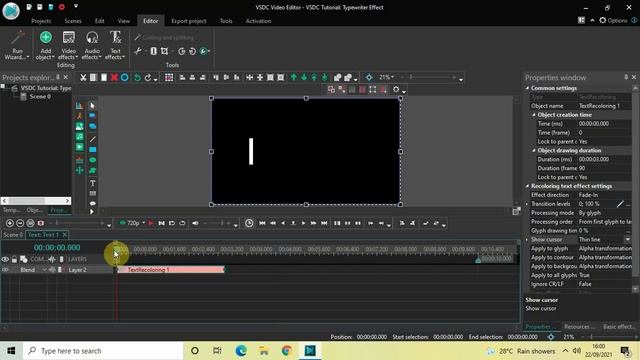Viewport: 640px width, 360px height.
Task: Select the rectangle shape tool
Action: pyautogui.click(x=93, y=149)
